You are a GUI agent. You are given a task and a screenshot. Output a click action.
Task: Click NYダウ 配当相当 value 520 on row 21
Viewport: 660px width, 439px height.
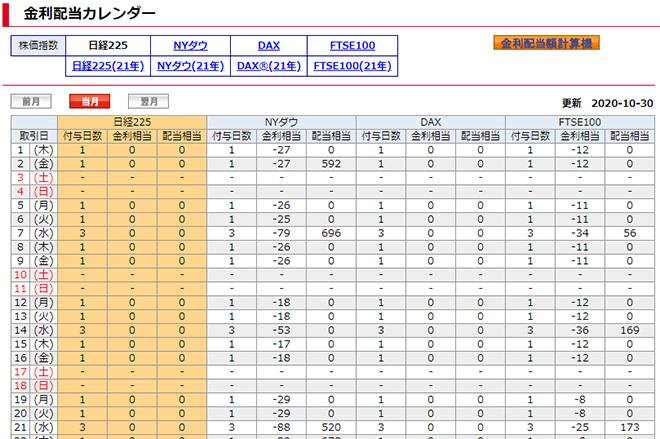(x=331, y=428)
